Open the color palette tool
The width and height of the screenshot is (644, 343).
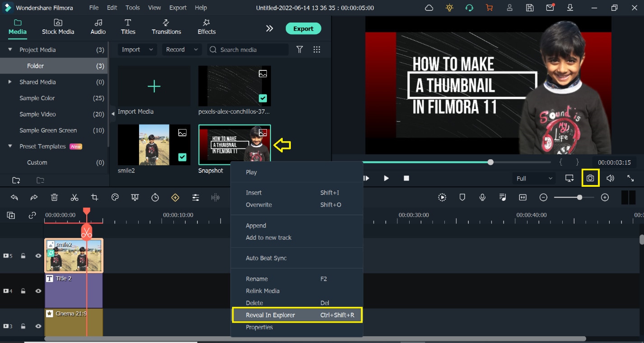pos(115,197)
